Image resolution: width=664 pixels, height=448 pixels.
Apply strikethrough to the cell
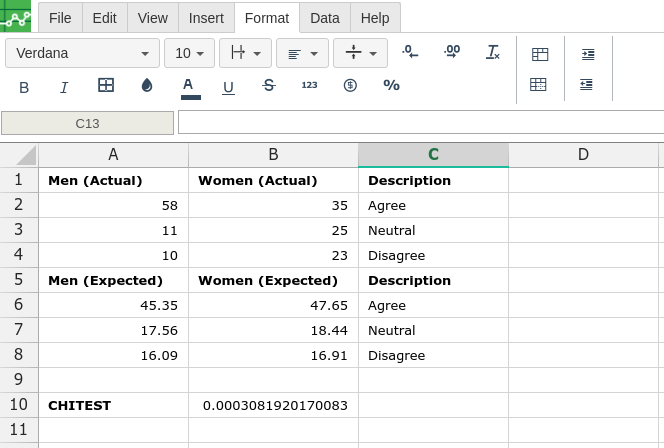coord(268,86)
